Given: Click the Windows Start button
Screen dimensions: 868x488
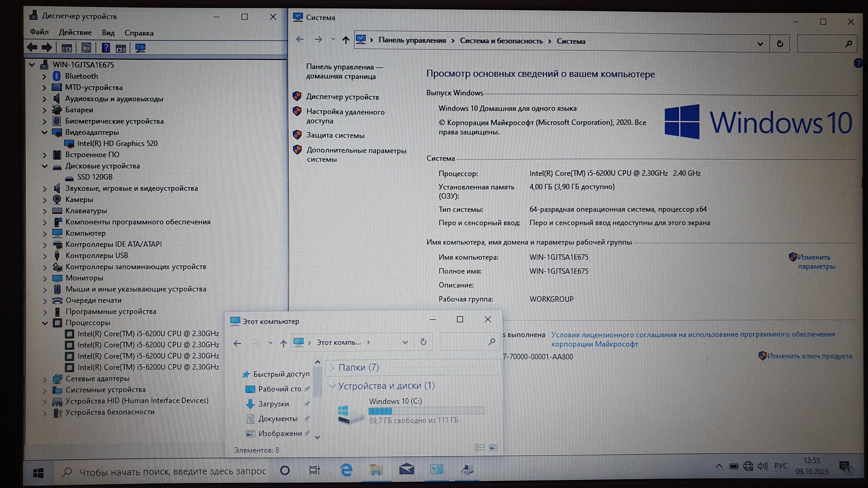Looking at the screenshot, I should [x=39, y=472].
